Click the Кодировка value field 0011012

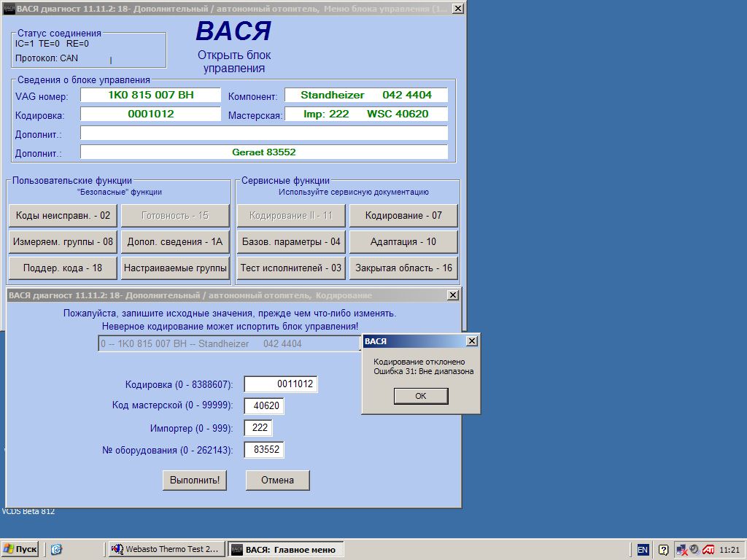(281, 384)
